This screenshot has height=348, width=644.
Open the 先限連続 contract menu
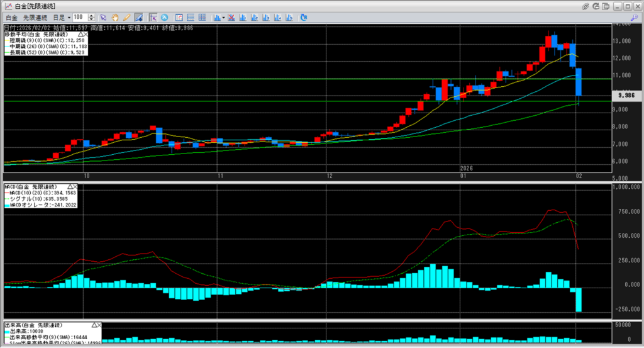(34, 18)
